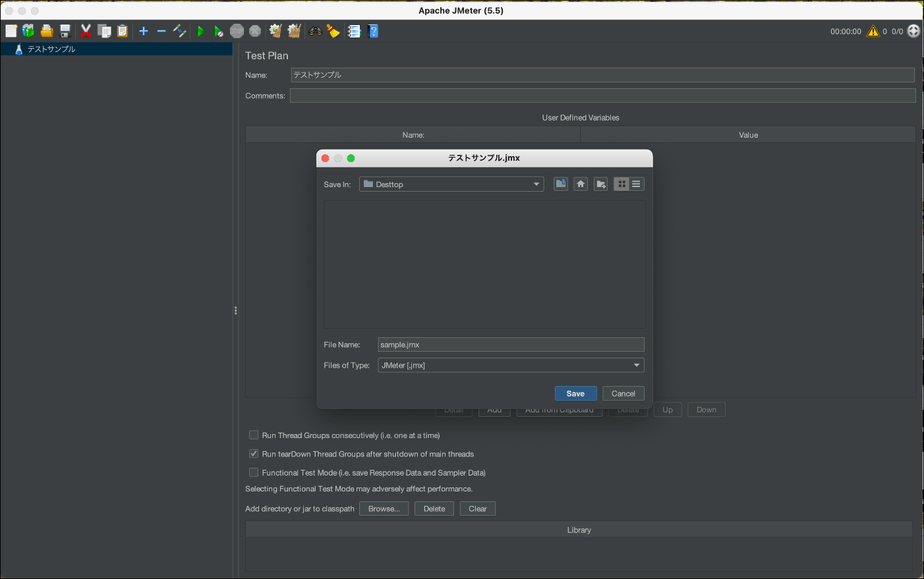
Task: Enable Functional Test Mode checkbox
Action: click(254, 472)
